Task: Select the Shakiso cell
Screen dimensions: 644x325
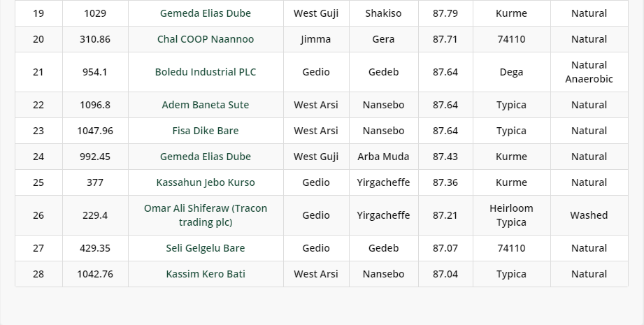Action: 383,13
